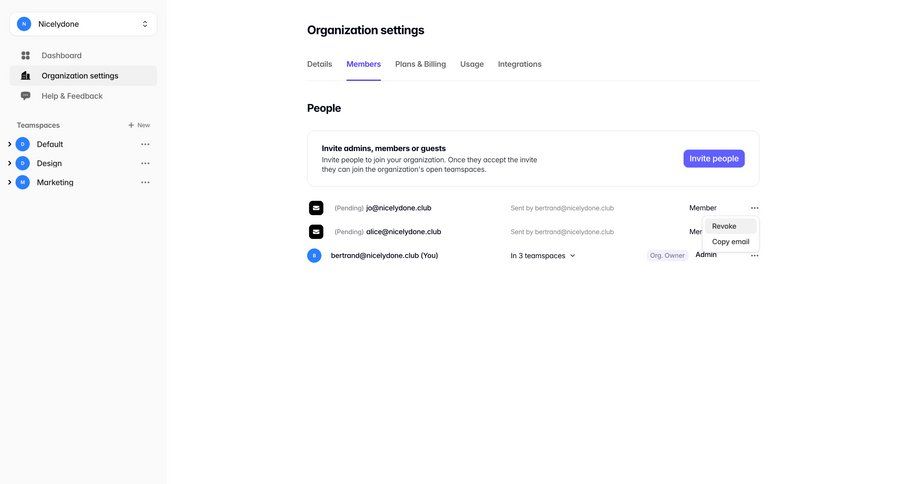
Task: Click the envelope icon beside alice@nicelydone.club
Action: click(x=316, y=232)
